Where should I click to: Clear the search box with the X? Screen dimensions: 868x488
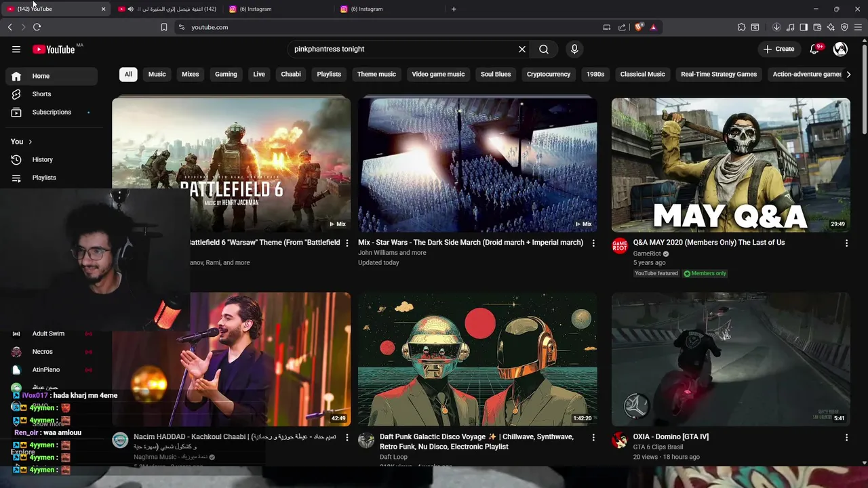(522, 49)
